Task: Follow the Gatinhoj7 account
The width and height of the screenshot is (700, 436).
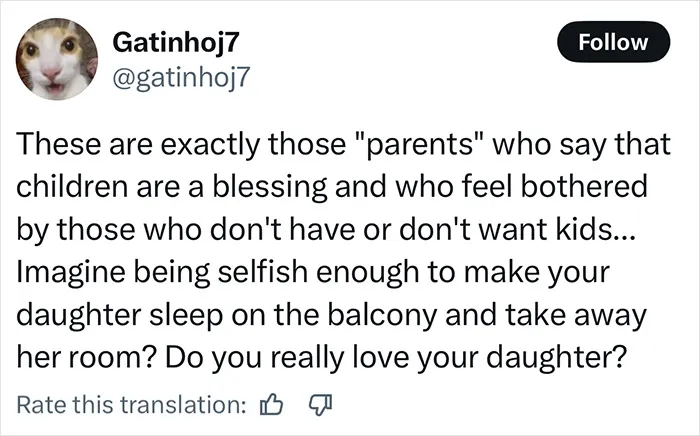Action: 613,42
